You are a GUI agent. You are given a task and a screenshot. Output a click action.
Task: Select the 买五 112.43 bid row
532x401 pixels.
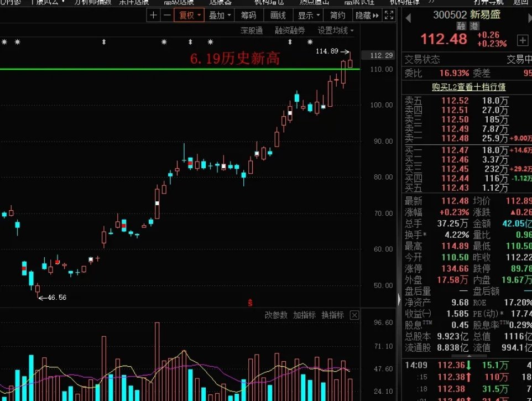pos(467,188)
